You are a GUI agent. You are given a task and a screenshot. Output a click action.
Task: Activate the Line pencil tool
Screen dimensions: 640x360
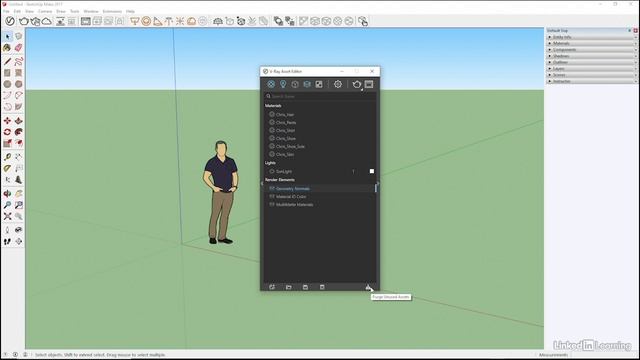click(7, 62)
